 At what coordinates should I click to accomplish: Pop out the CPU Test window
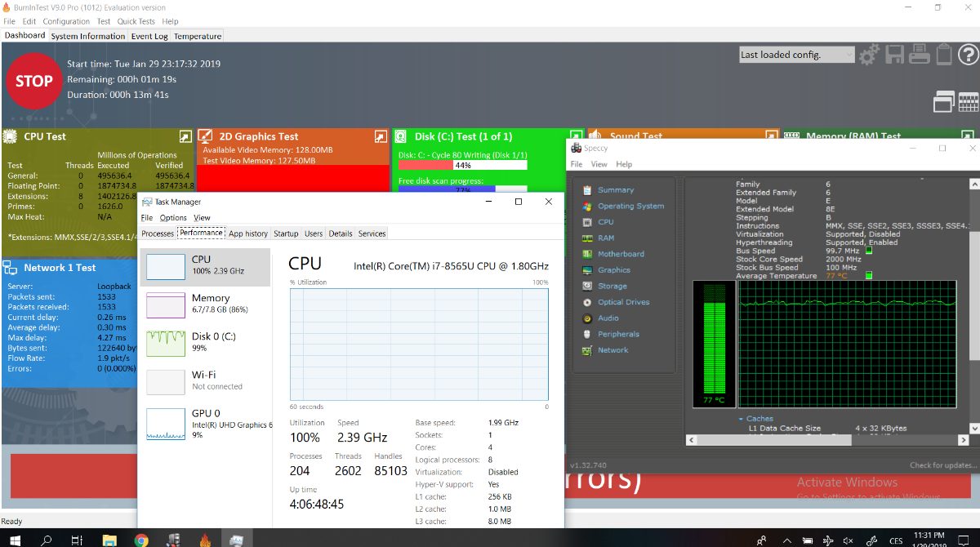(x=185, y=136)
